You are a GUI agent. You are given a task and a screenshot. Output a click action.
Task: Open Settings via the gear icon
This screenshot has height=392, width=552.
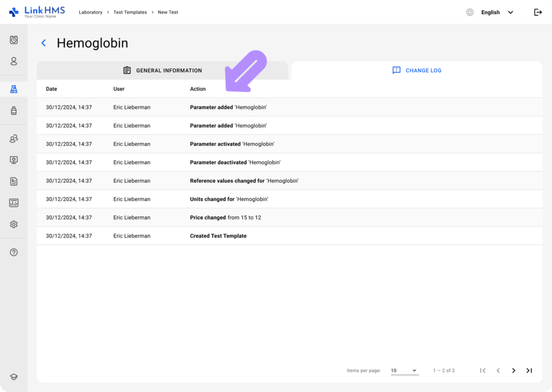coord(13,224)
